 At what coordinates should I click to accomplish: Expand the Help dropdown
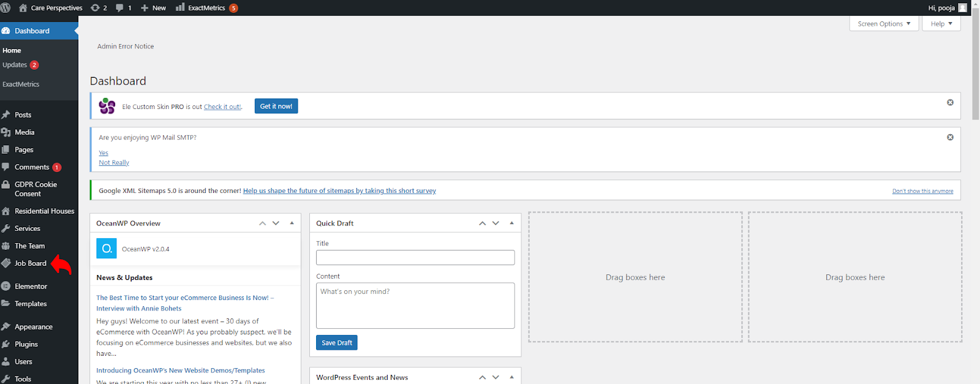click(941, 24)
